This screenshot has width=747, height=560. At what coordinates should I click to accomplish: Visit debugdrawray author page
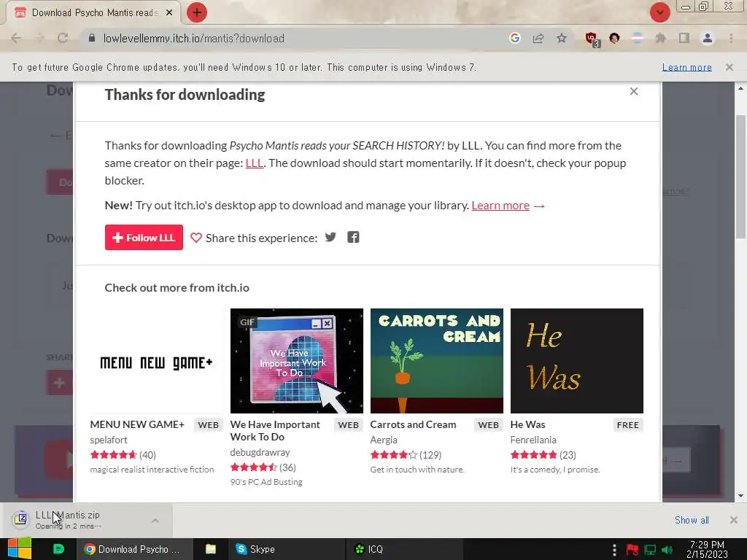pyautogui.click(x=260, y=452)
